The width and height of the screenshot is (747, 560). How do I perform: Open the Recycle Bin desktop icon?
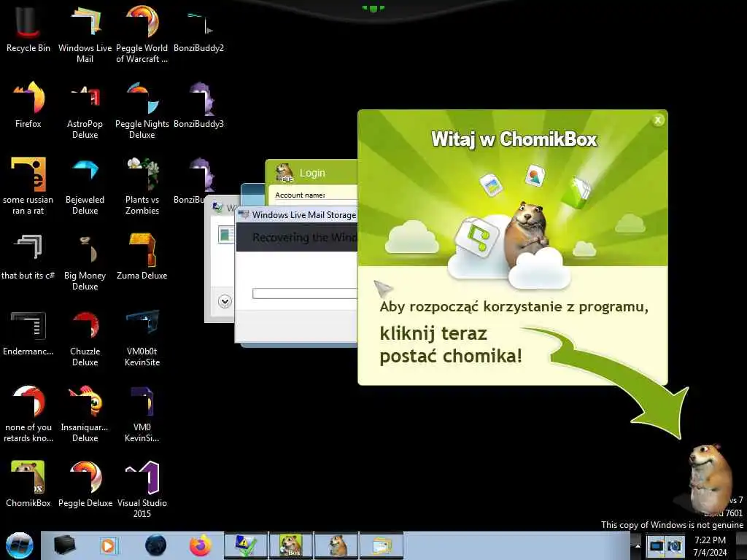click(28, 28)
